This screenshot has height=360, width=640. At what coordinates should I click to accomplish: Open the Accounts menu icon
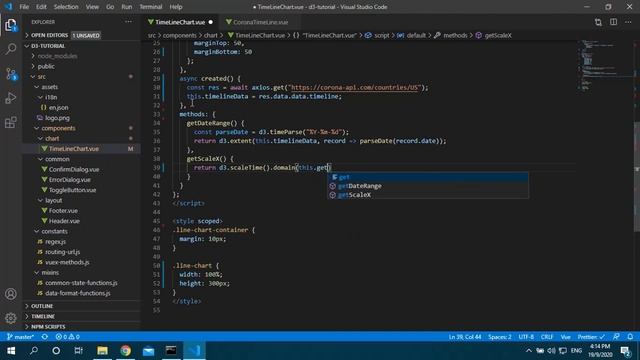[11, 294]
